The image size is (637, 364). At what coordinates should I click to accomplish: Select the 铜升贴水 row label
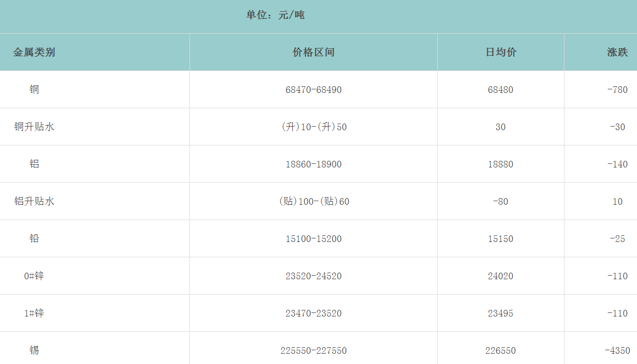coord(34,127)
